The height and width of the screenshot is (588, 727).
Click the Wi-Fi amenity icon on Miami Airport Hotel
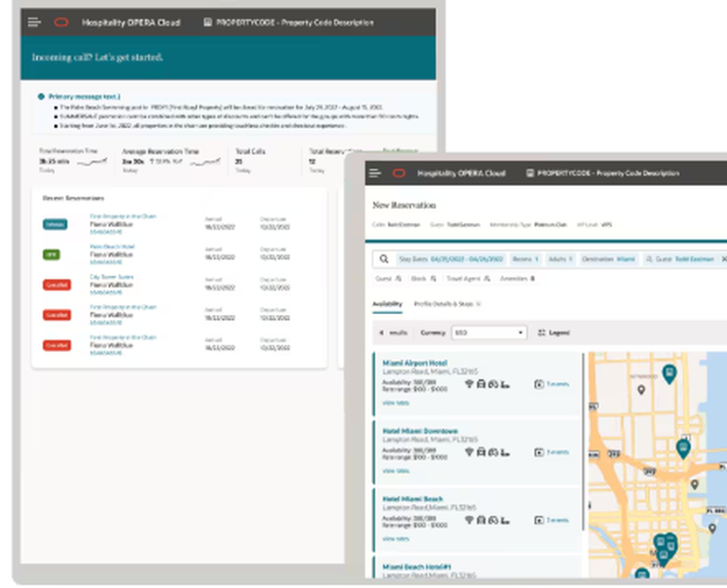coord(468,383)
